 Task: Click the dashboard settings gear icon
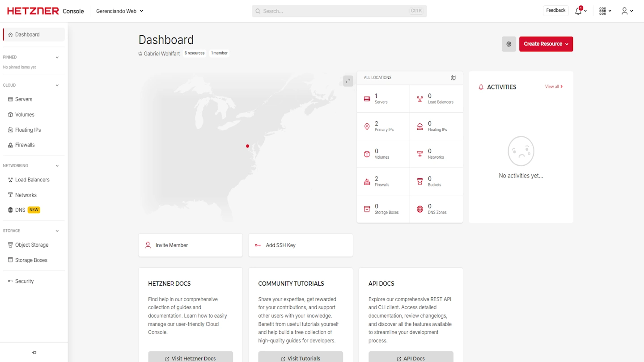pyautogui.click(x=508, y=44)
